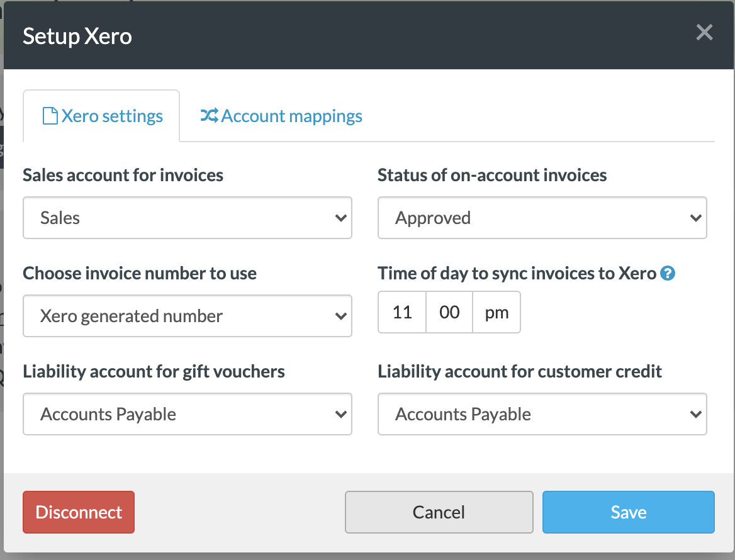Open the customer credit liability account dropdown

[542, 414]
